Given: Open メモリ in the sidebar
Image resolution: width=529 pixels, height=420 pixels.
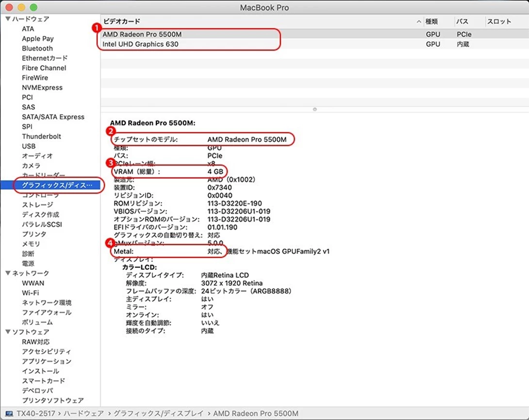Looking at the screenshot, I should coord(31,244).
